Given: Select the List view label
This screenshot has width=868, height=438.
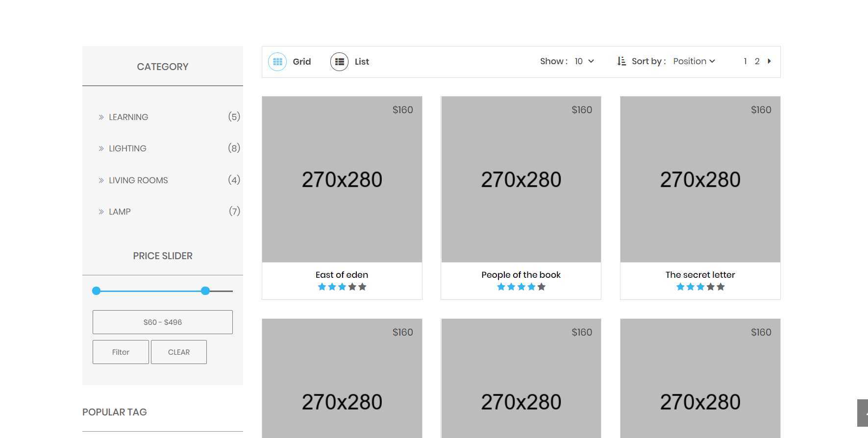Looking at the screenshot, I should [x=362, y=62].
